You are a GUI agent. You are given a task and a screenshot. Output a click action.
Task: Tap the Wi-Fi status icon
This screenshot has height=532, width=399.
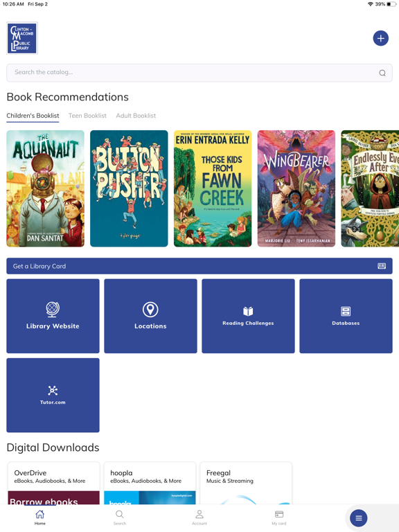coord(371,4)
